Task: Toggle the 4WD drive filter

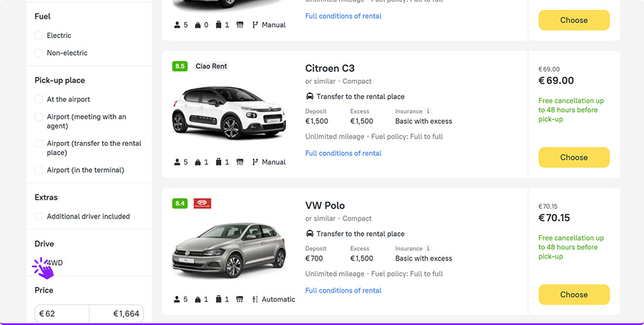Action: (39, 262)
